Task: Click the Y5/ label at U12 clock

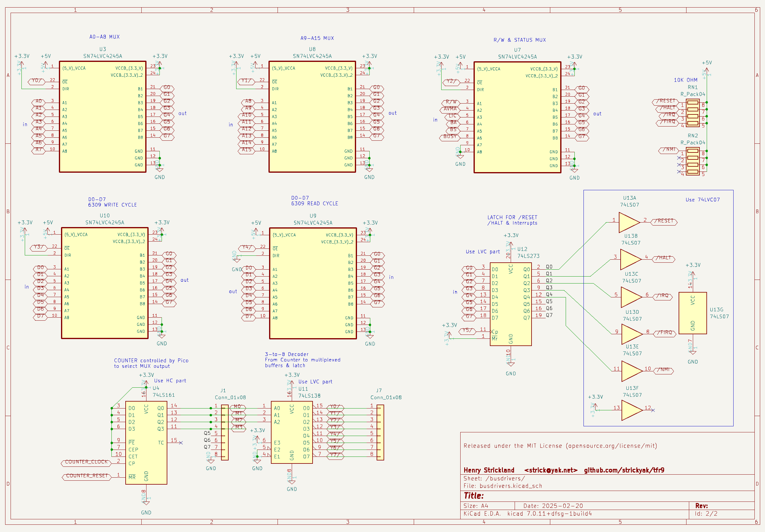Action: (x=468, y=331)
